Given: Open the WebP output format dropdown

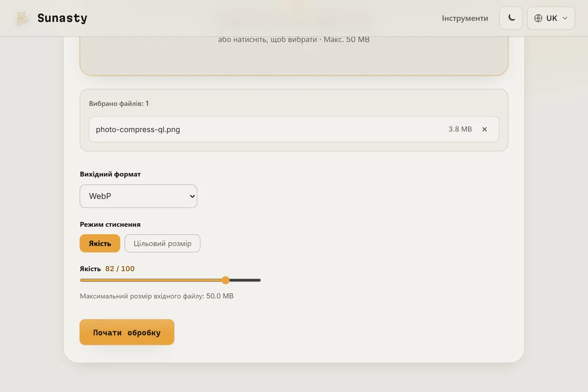Looking at the screenshot, I should tap(138, 196).
